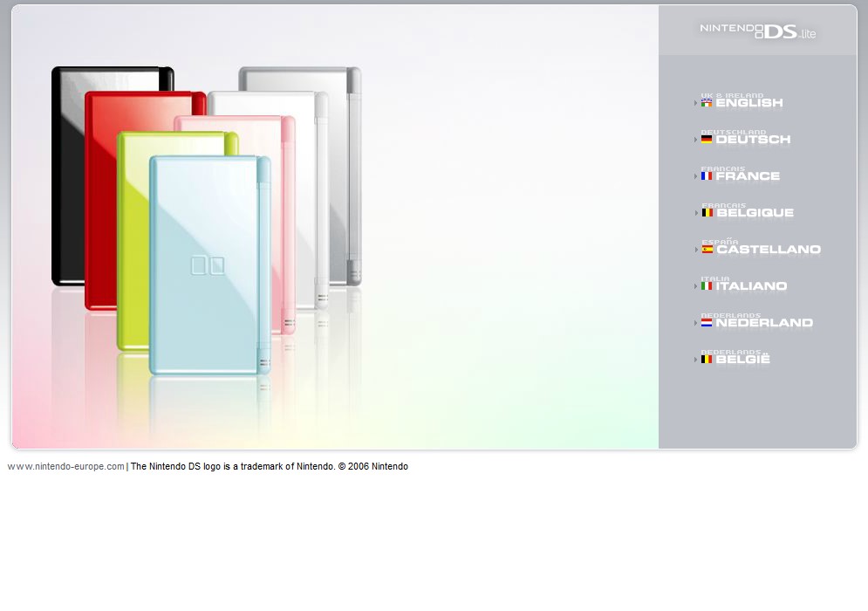Screen dimensions: 868x611
Task: Select the ENGLISH language link
Action: (749, 103)
